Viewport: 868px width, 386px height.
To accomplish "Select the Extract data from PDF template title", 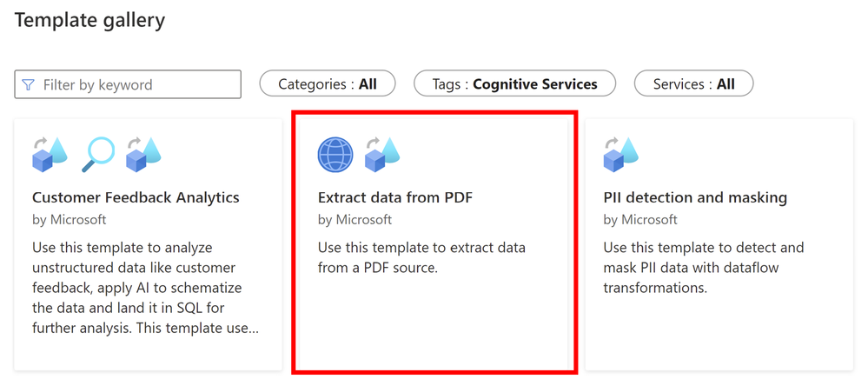I will coord(395,197).
